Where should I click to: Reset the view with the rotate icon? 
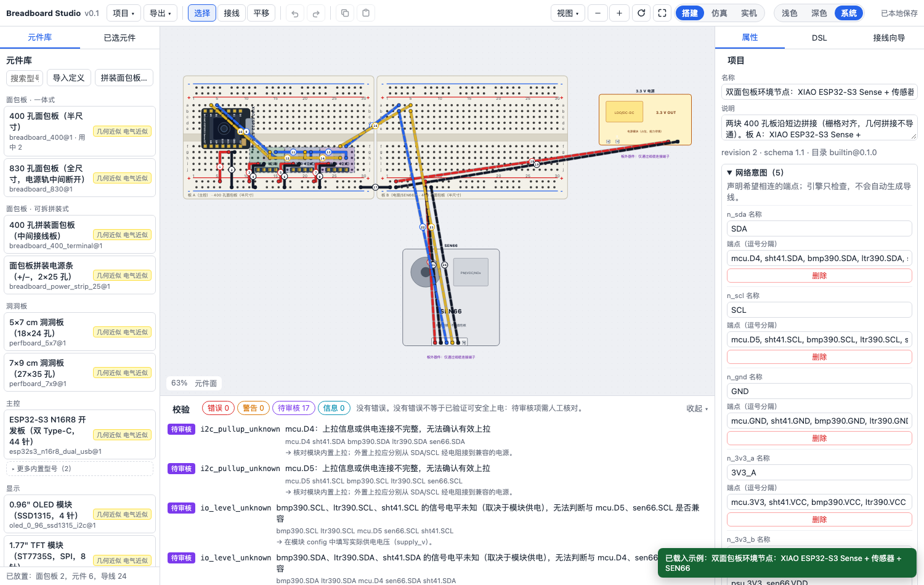[x=641, y=13]
